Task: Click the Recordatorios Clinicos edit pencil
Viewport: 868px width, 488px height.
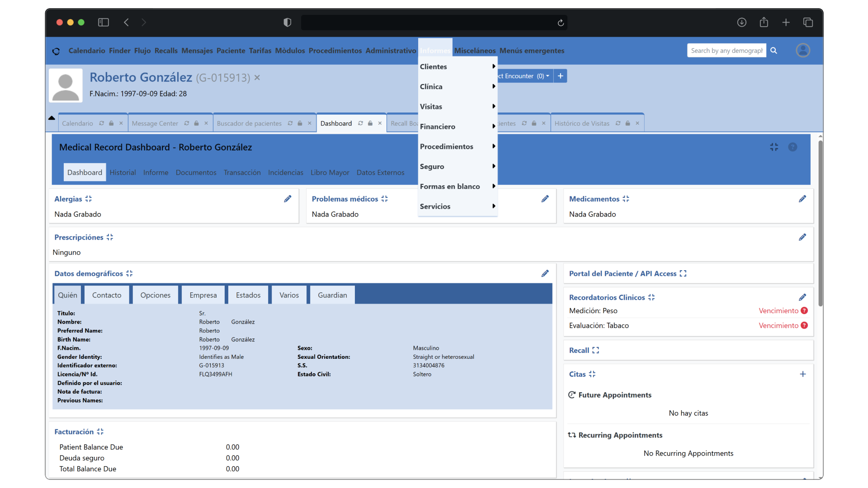Action: pyautogui.click(x=802, y=297)
